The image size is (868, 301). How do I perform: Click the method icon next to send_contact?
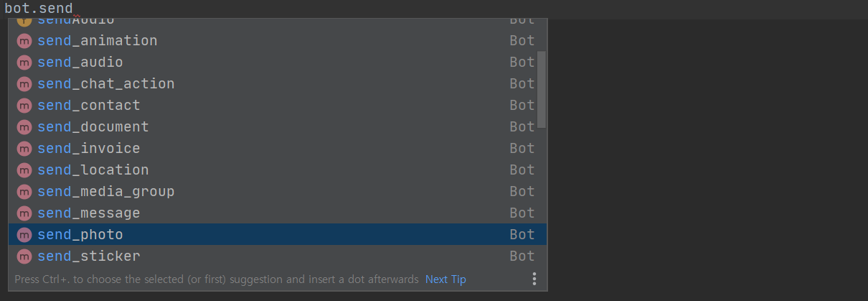point(24,106)
